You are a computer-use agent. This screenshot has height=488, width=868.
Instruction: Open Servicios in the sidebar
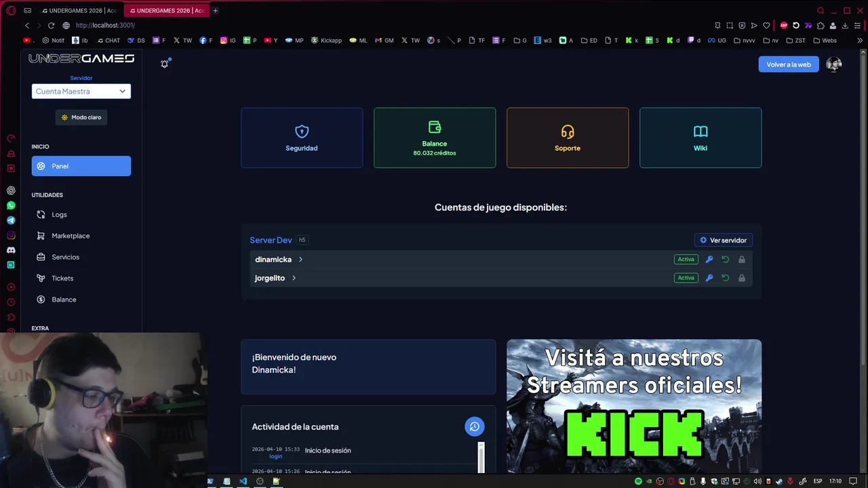[81, 257]
